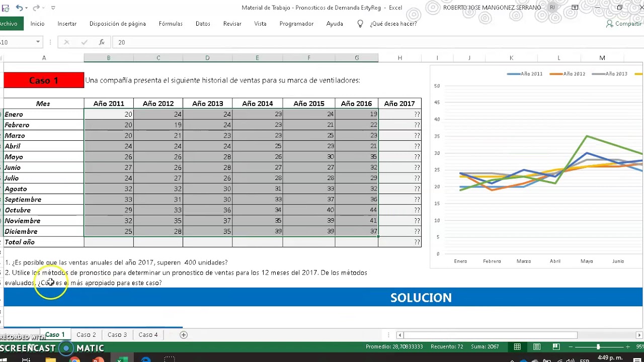Switch to the Caso 3 sheet tab

coord(117,334)
